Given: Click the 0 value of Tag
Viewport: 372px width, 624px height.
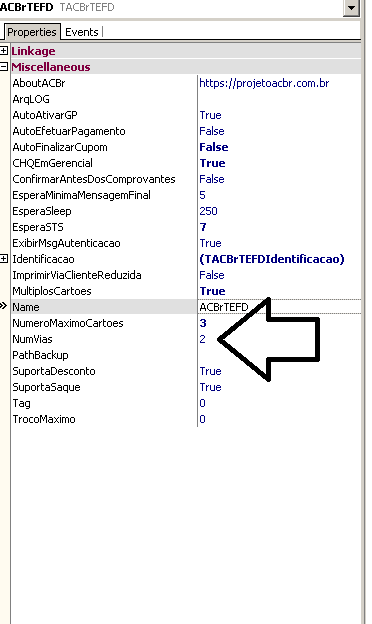Looking at the screenshot, I should [203, 403].
